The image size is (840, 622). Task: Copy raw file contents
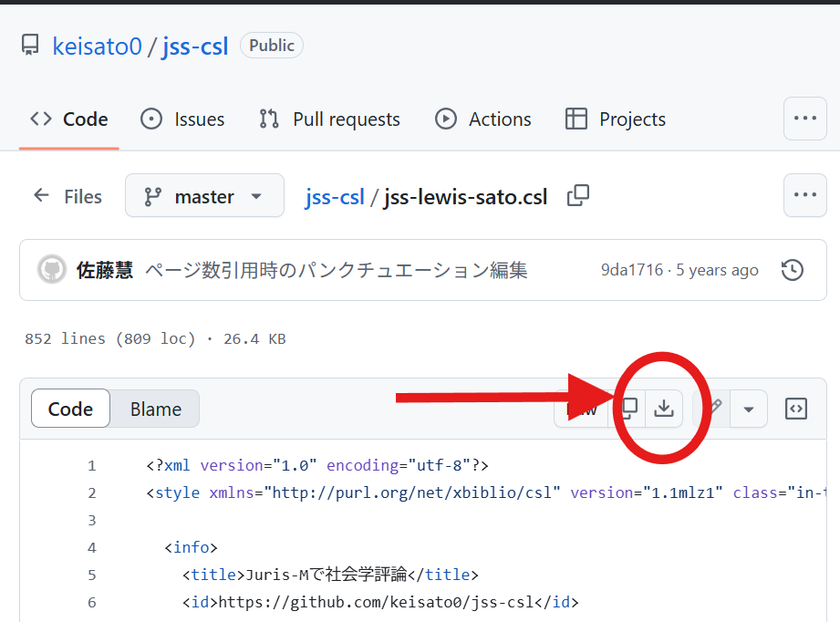tap(628, 409)
